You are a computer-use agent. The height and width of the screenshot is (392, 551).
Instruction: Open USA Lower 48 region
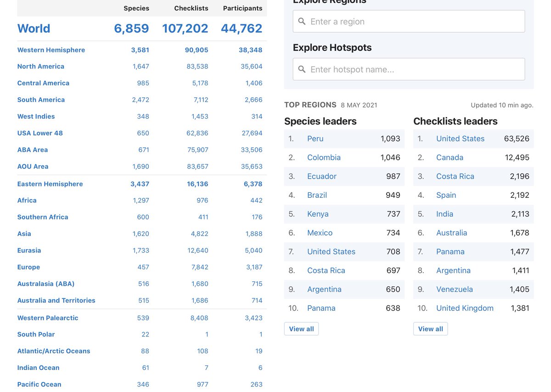point(40,133)
